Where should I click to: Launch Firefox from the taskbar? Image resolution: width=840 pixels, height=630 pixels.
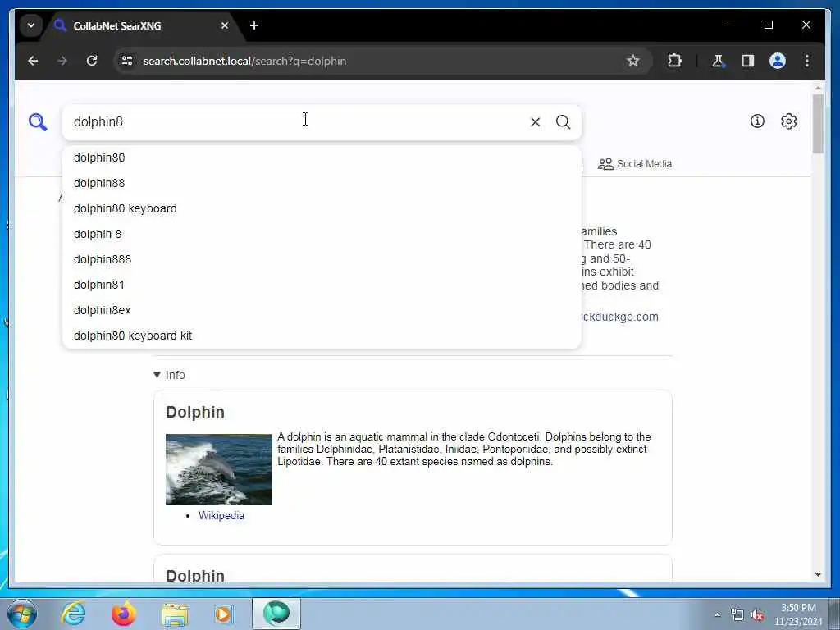pyautogui.click(x=124, y=614)
